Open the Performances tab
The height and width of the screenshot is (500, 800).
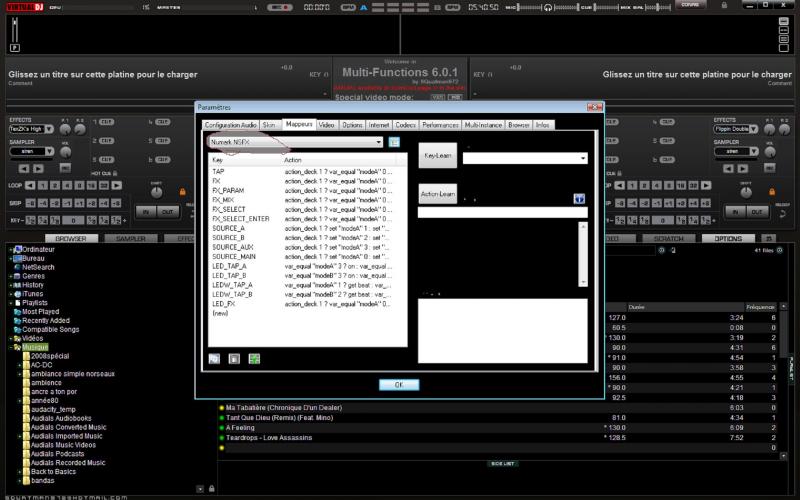440,125
